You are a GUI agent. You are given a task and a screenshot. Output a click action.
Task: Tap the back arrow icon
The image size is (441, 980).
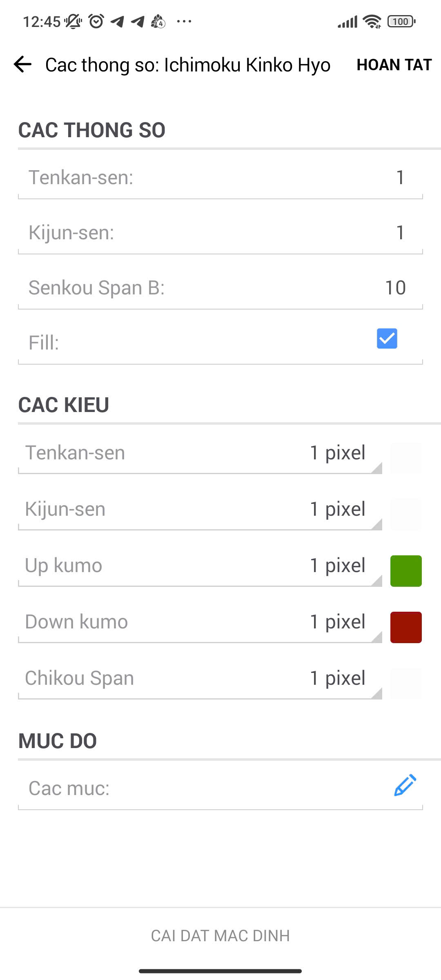click(x=22, y=65)
